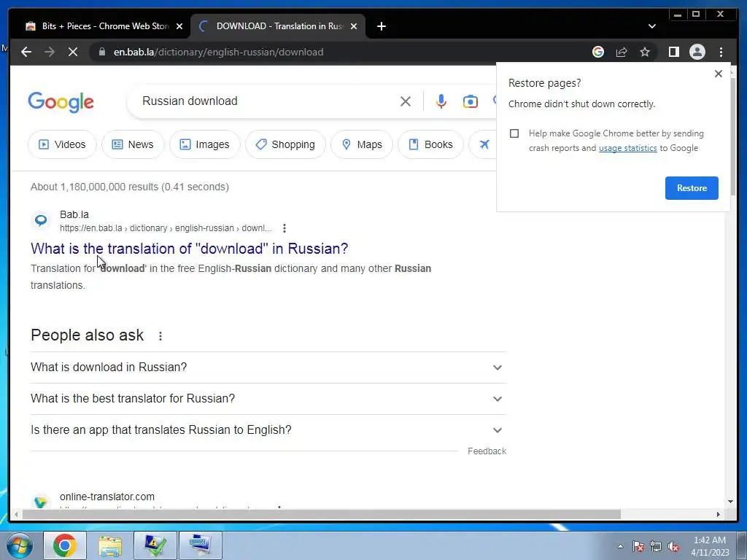Click the Bab.la site favicon
Image resolution: width=747 pixels, height=560 pixels.
[x=41, y=220]
